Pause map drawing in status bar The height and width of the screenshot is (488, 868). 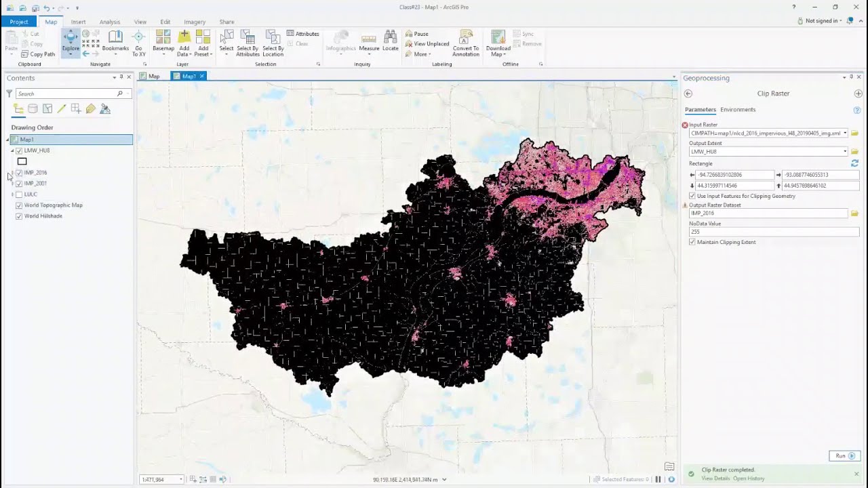(658, 479)
